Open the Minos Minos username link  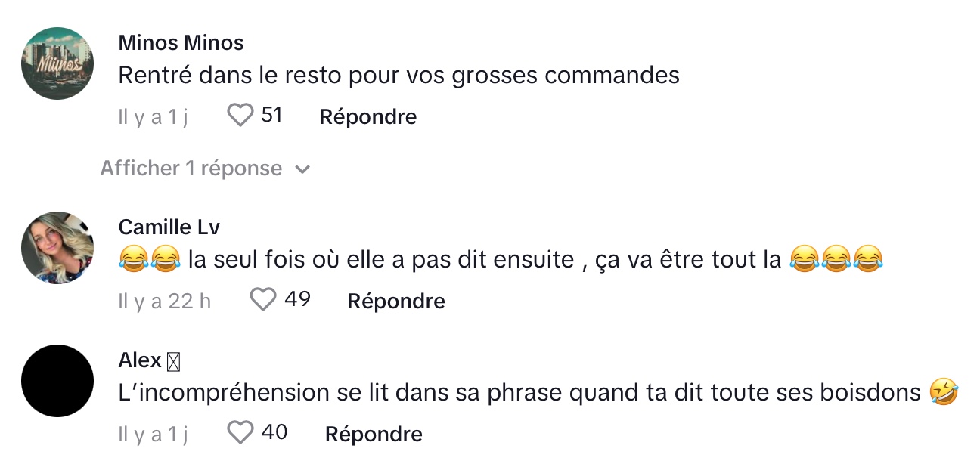tap(181, 42)
